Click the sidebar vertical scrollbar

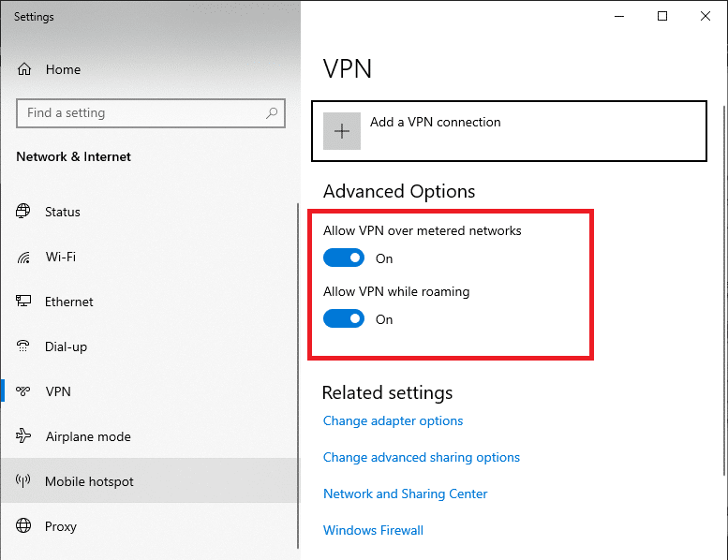[x=298, y=376]
